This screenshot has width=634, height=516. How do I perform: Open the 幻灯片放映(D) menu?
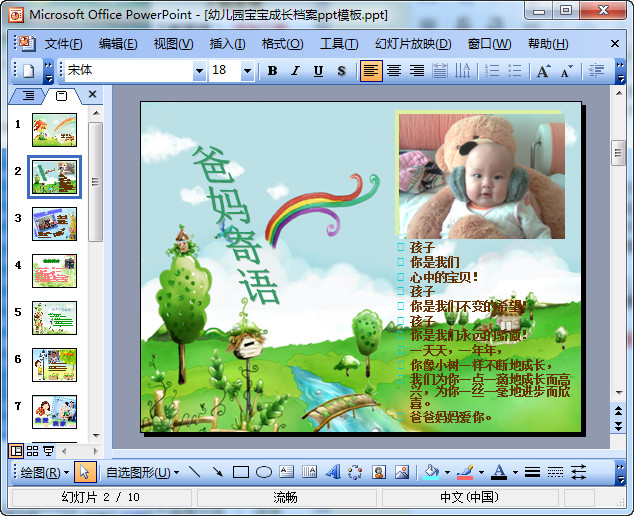click(413, 44)
